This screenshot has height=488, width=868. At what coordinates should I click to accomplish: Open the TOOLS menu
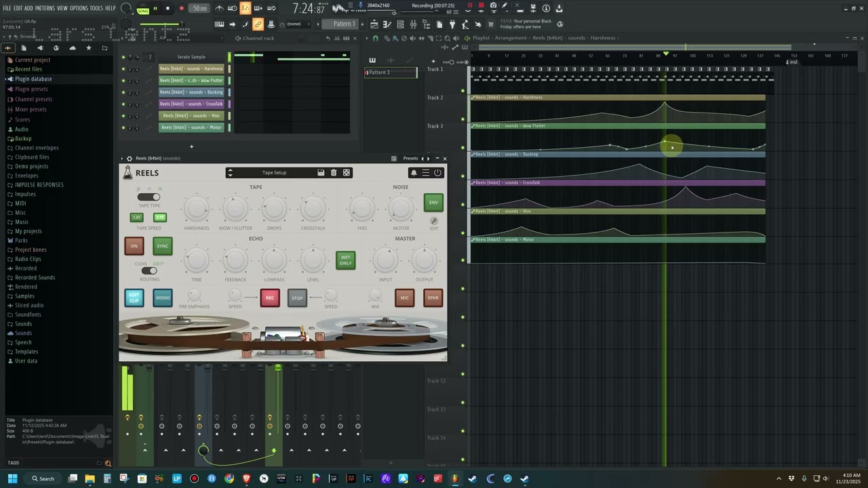pyautogui.click(x=96, y=8)
